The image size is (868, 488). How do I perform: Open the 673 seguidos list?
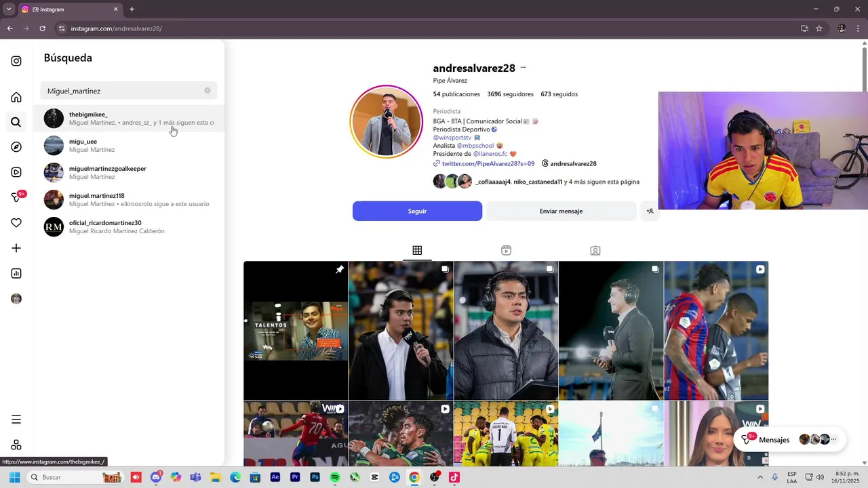(x=559, y=94)
